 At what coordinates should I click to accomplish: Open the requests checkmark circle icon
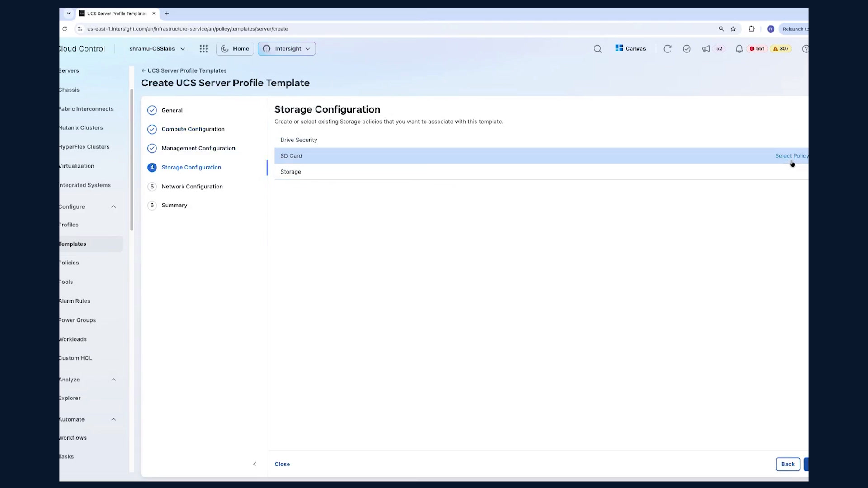tap(686, 49)
